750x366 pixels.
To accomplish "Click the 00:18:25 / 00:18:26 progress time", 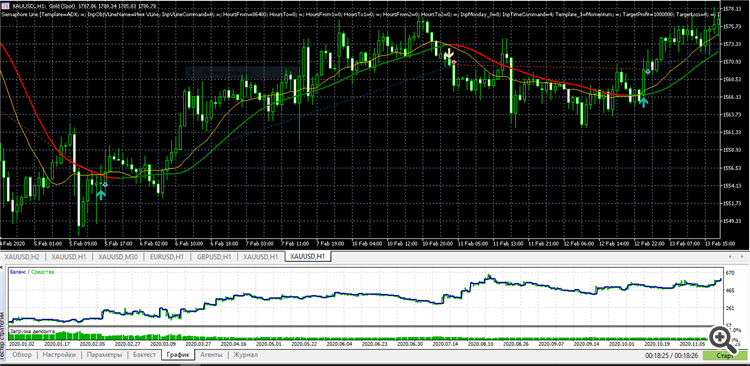I will [x=672, y=356].
